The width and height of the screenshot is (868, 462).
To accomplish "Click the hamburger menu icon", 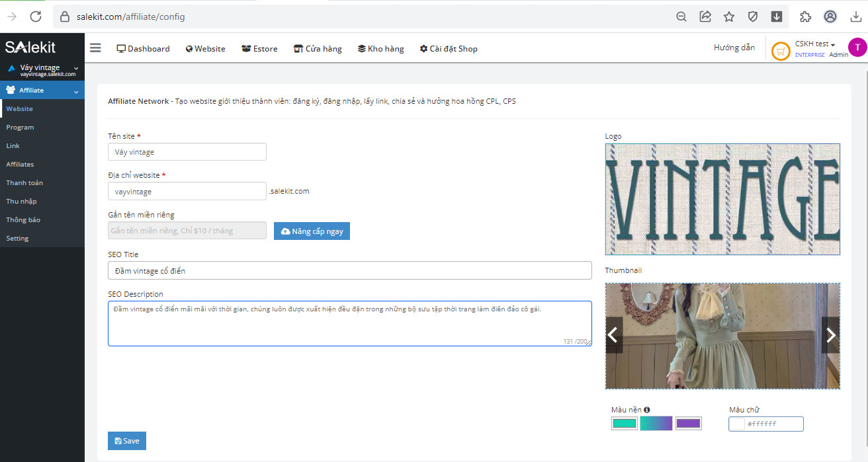I will (x=95, y=48).
